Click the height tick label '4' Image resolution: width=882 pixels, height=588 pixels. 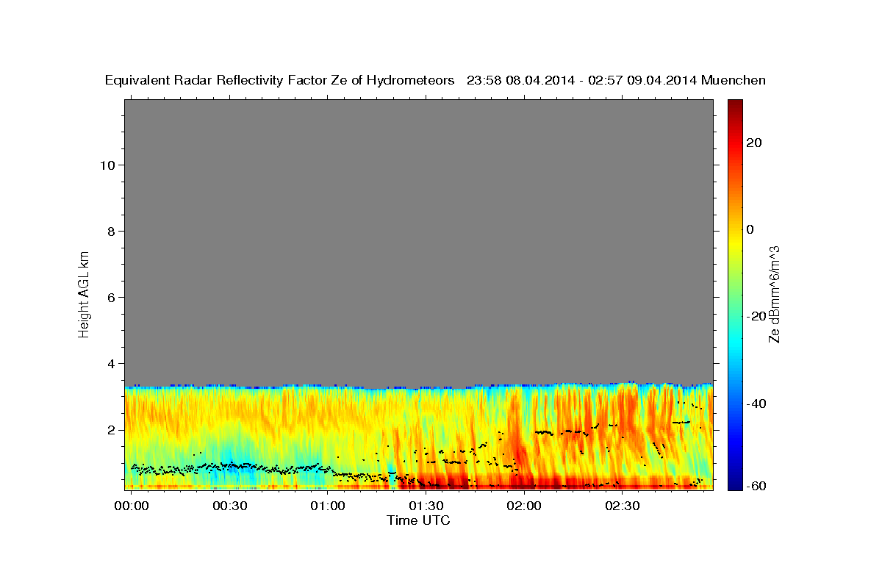(110, 363)
